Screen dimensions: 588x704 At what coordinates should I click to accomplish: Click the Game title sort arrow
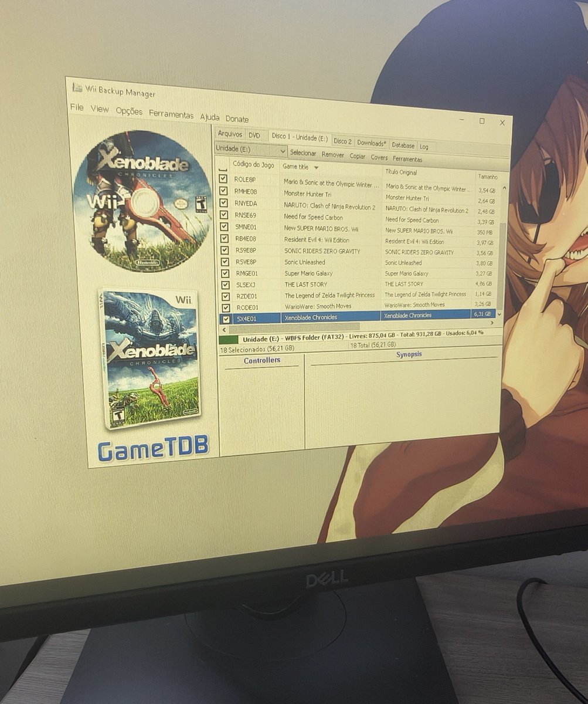pos(317,168)
